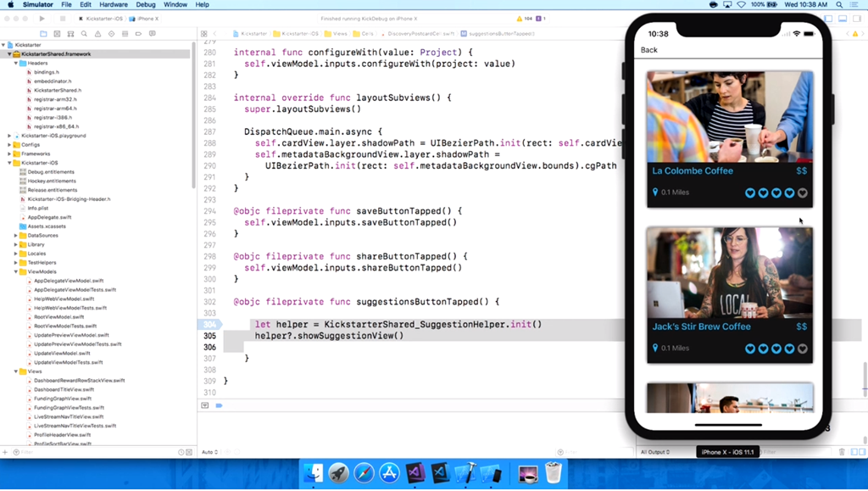
Task: Expand the Frameworks folder
Action: (x=9, y=153)
